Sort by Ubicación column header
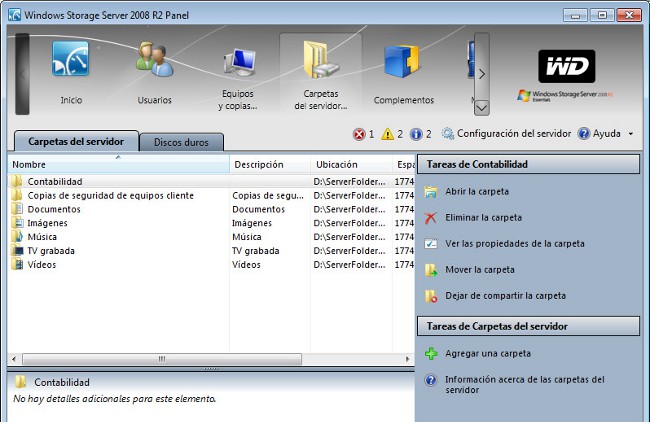Image resolution: width=650 pixels, height=422 pixels. [x=352, y=165]
